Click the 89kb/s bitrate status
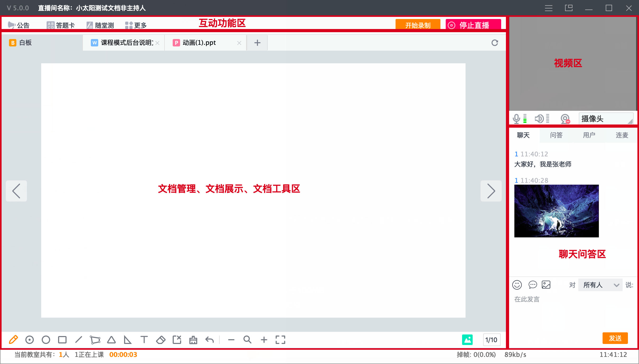Screen dimensions: 639x364 (515, 355)
